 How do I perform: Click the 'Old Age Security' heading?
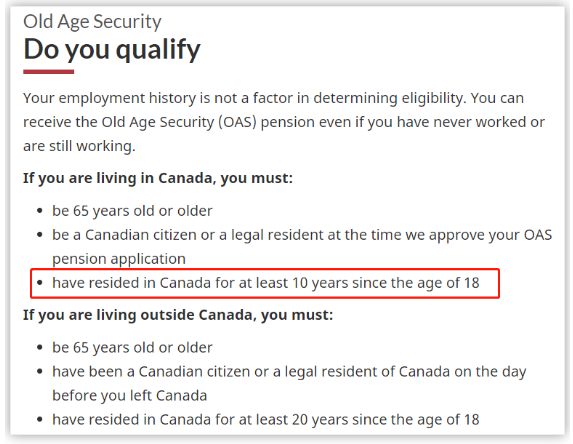coord(92,22)
